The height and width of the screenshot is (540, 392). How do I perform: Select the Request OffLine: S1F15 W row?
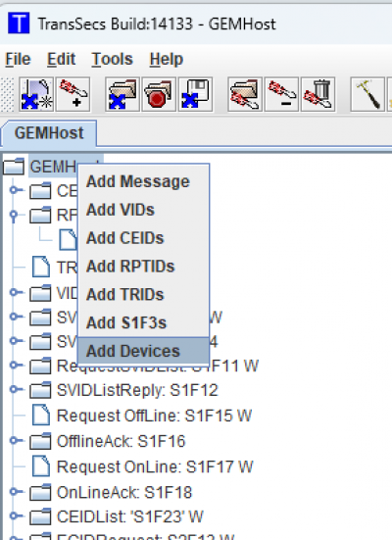(154, 416)
